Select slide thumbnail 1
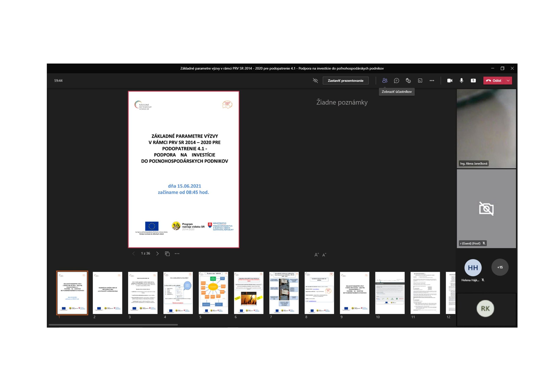This screenshot has height=392, width=555. (x=72, y=293)
